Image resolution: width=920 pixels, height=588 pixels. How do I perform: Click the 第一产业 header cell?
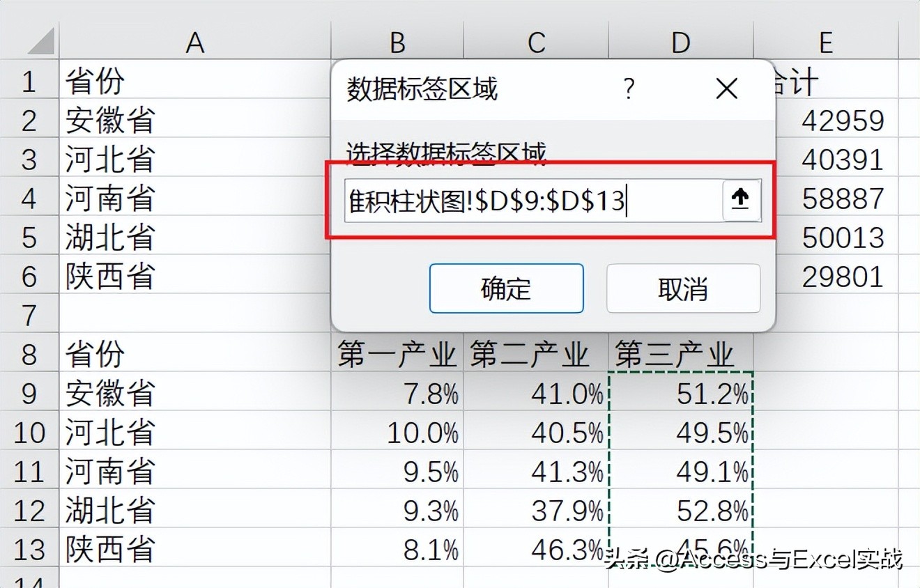pos(396,355)
